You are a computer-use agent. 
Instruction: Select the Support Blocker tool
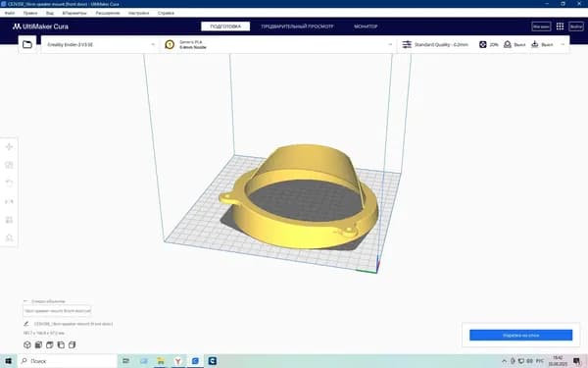(9, 237)
